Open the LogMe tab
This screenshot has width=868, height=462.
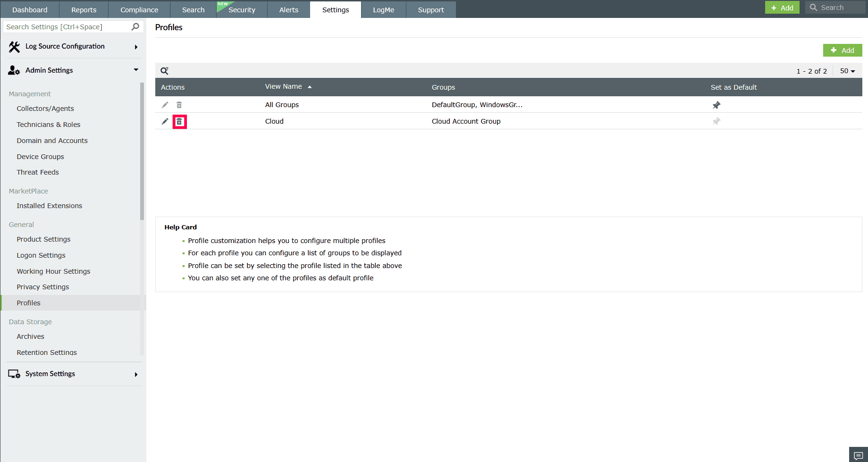(x=384, y=9)
